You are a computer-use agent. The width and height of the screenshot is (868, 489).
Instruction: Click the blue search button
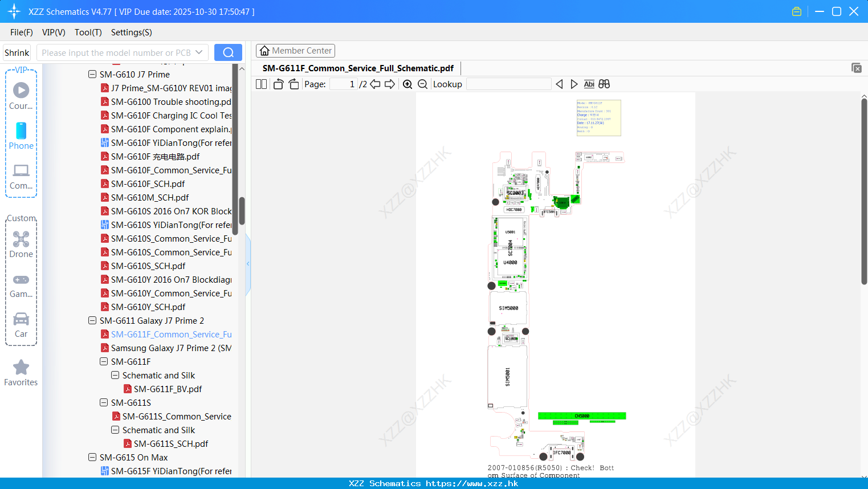click(x=228, y=52)
